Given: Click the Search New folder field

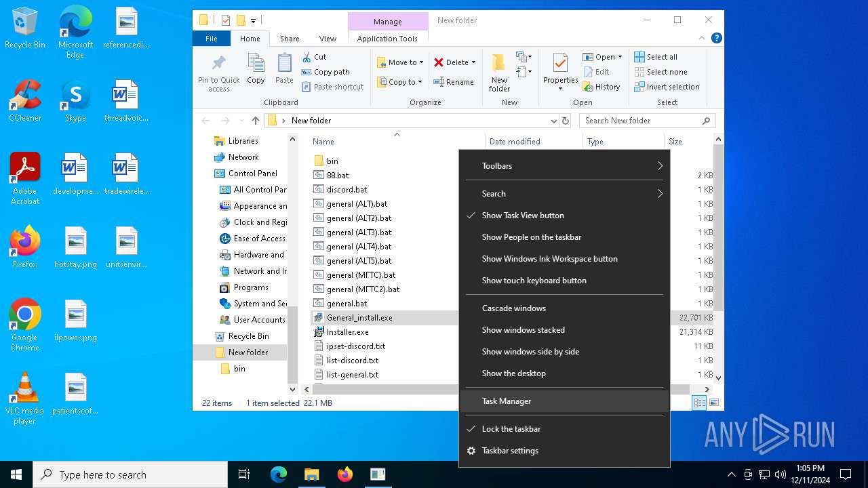Looking at the screenshot, I should 647,121.
